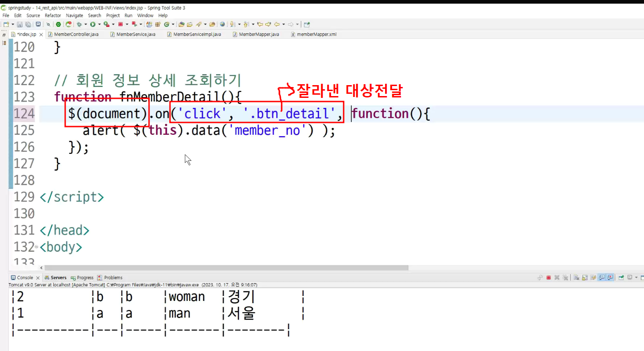The width and height of the screenshot is (644, 351).
Task: Open the Edit menu
Action: coord(18,15)
